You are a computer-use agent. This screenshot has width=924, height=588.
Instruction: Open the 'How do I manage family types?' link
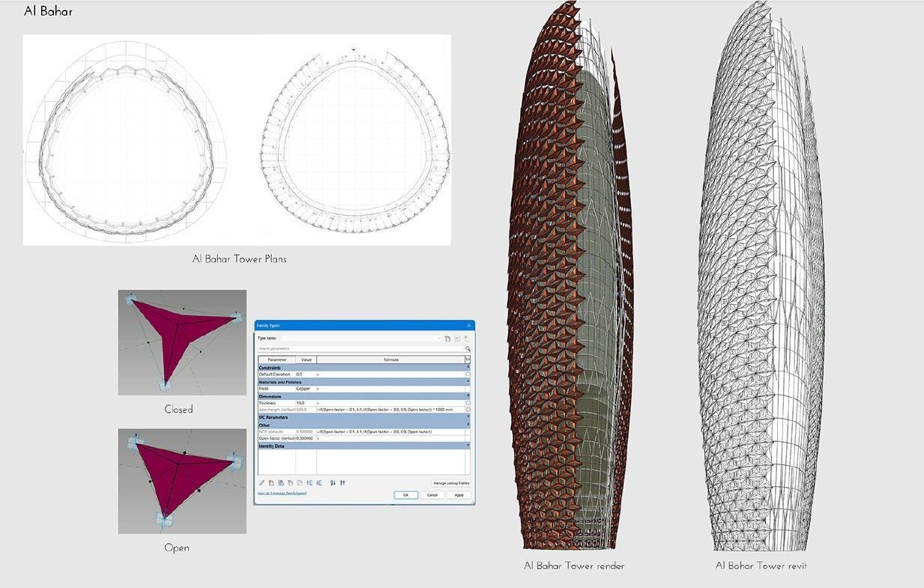pyautogui.click(x=283, y=493)
